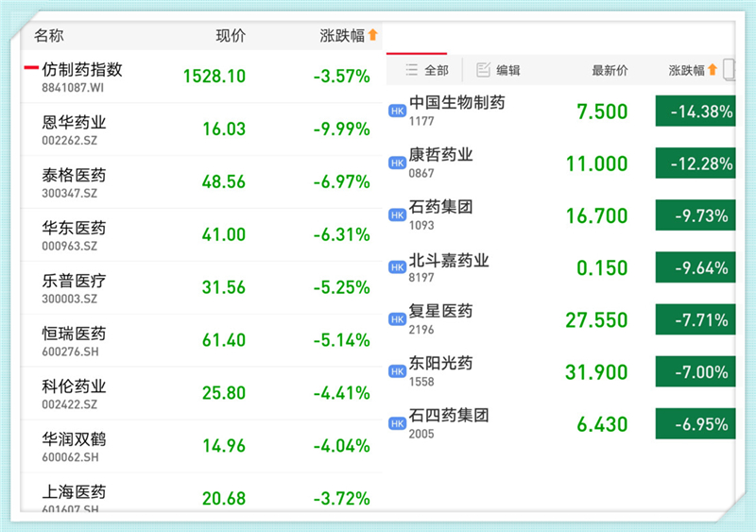
Task: Click the 名称 column header
Action: coord(48,36)
